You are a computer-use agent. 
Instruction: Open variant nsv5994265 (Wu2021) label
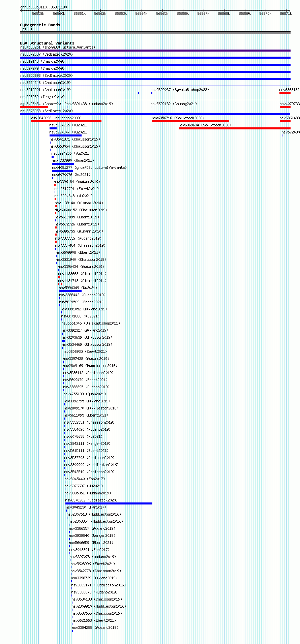69,125
